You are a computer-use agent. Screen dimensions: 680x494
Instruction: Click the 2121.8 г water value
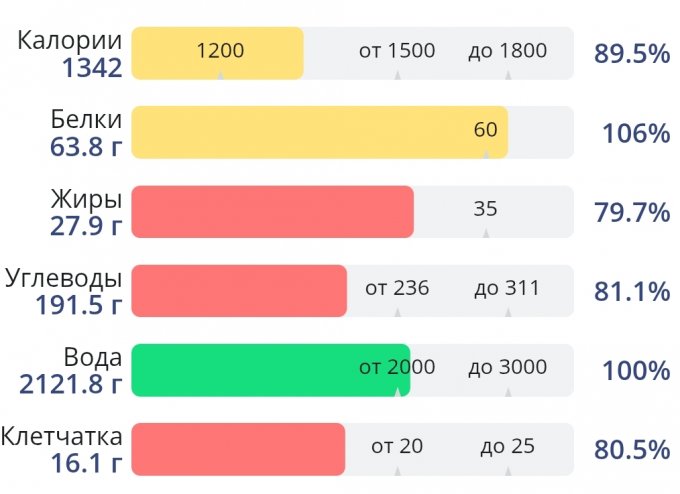(70, 381)
